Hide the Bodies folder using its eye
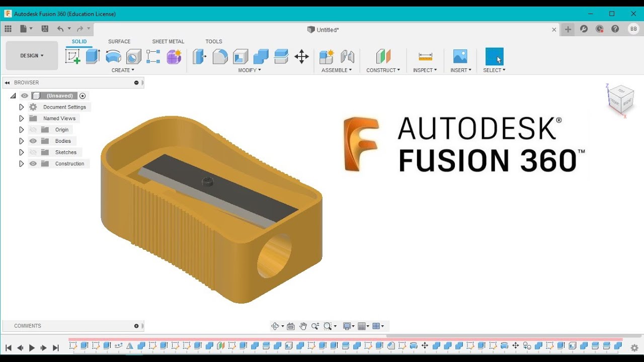 point(33,141)
